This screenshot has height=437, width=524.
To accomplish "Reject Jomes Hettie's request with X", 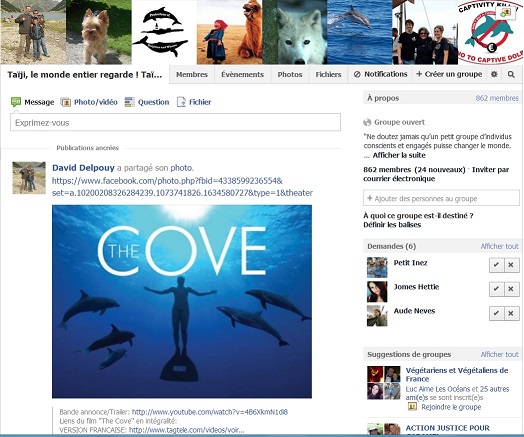I will click(x=511, y=289).
